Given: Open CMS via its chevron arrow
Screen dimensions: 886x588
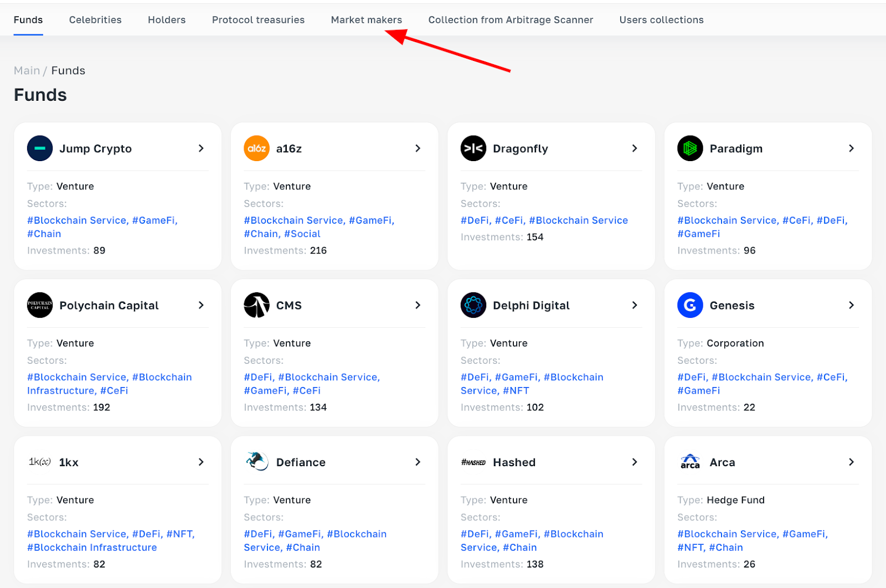Looking at the screenshot, I should (418, 305).
